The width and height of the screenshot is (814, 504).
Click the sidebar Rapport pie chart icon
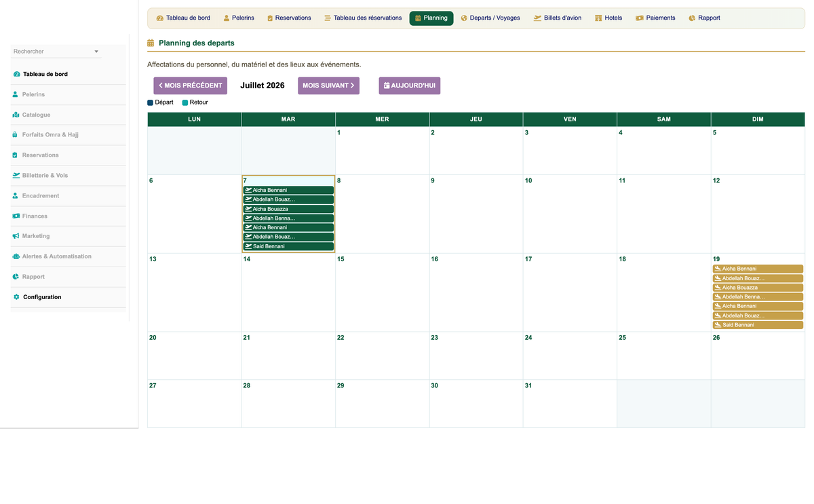16,277
